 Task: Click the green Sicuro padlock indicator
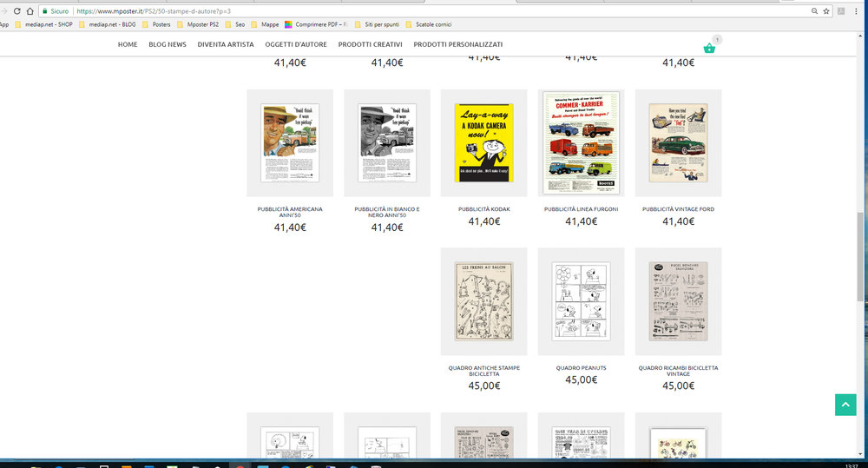pyautogui.click(x=56, y=11)
